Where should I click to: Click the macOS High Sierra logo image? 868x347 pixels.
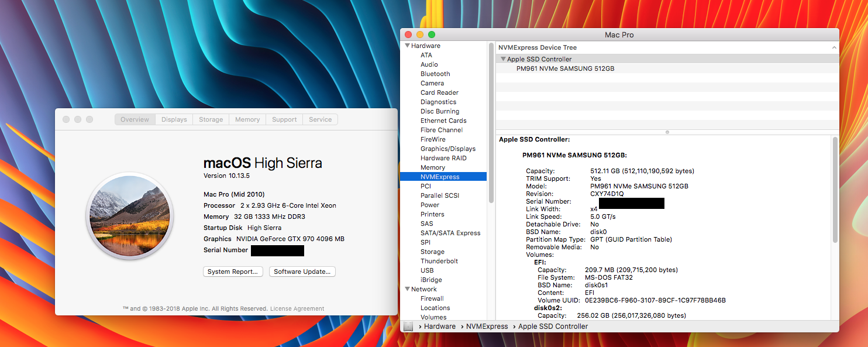tap(129, 217)
